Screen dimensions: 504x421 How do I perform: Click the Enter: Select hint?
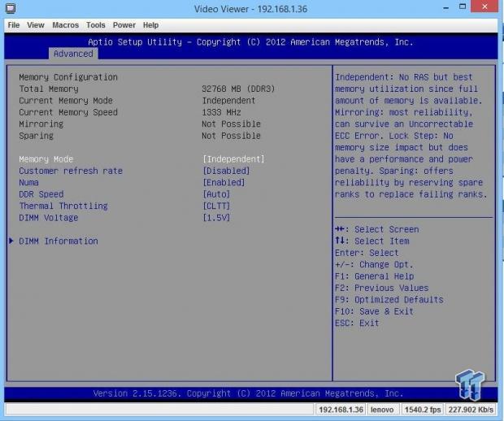(367, 253)
